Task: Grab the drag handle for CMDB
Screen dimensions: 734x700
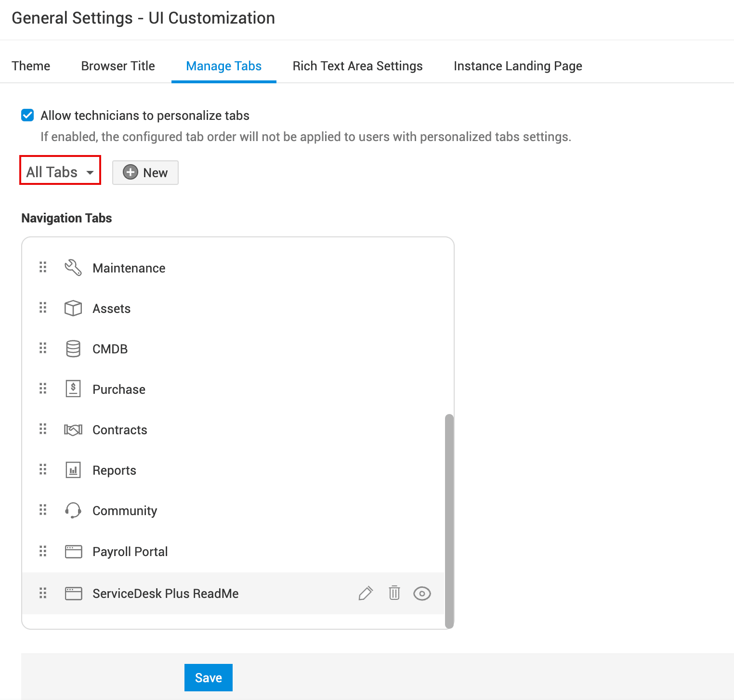Action: 43,348
